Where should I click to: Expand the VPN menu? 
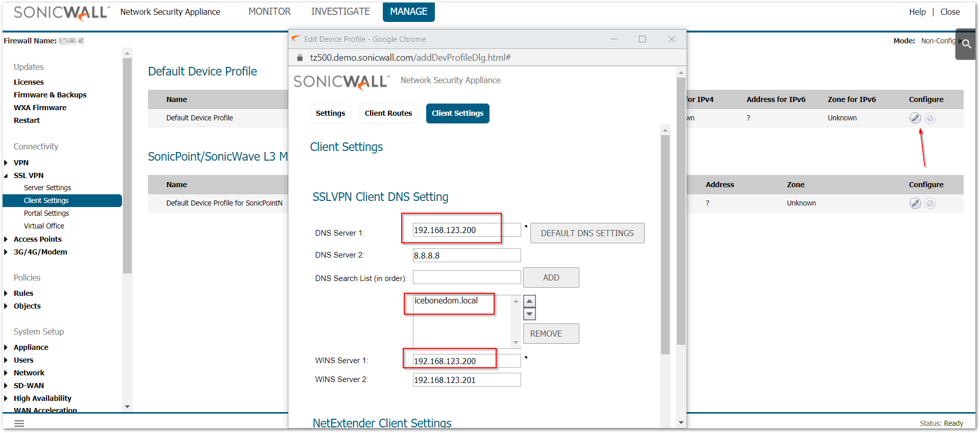pyautogui.click(x=6, y=163)
